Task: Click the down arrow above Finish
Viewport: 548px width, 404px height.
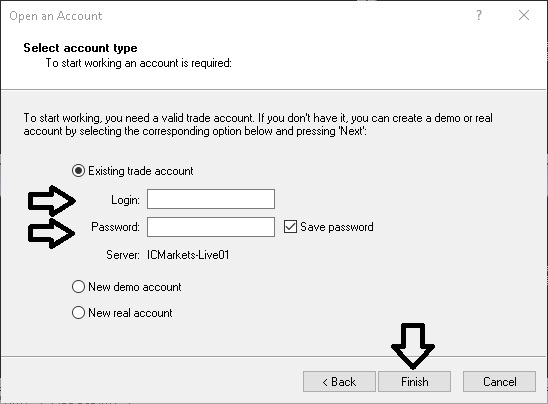Action: pos(413,346)
